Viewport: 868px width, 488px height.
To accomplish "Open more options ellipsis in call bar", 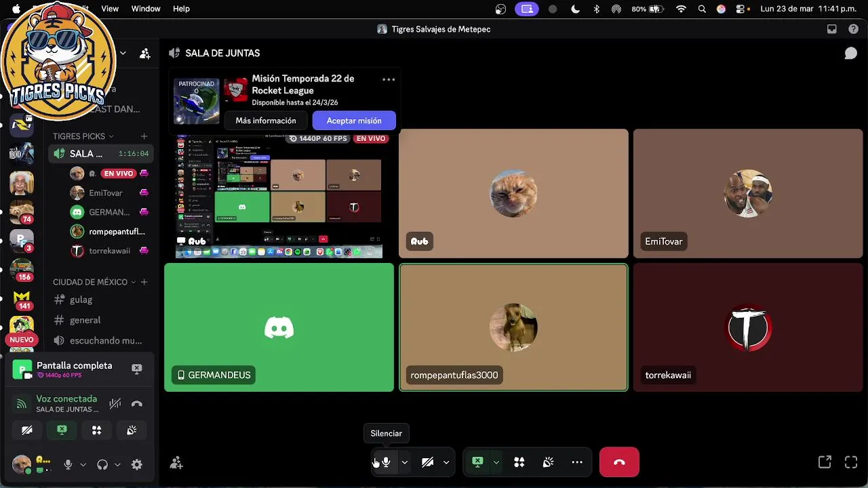I will tap(577, 462).
